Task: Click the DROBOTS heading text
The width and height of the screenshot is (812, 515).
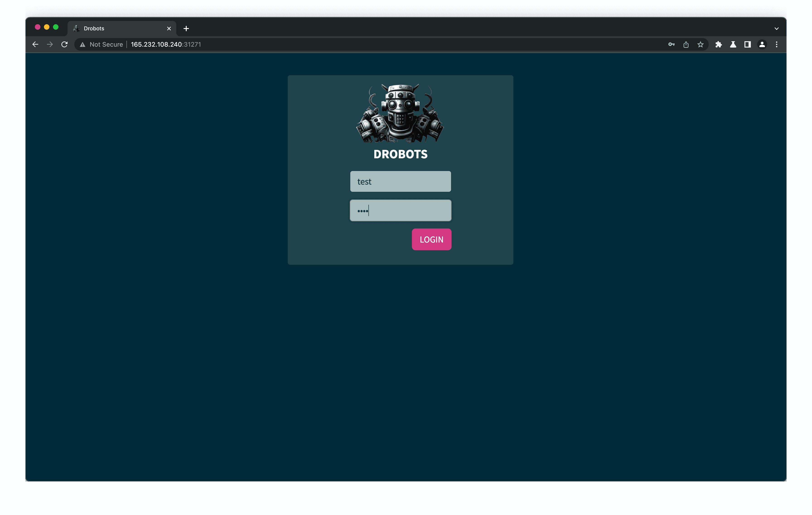Action: pyautogui.click(x=400, y=154)
